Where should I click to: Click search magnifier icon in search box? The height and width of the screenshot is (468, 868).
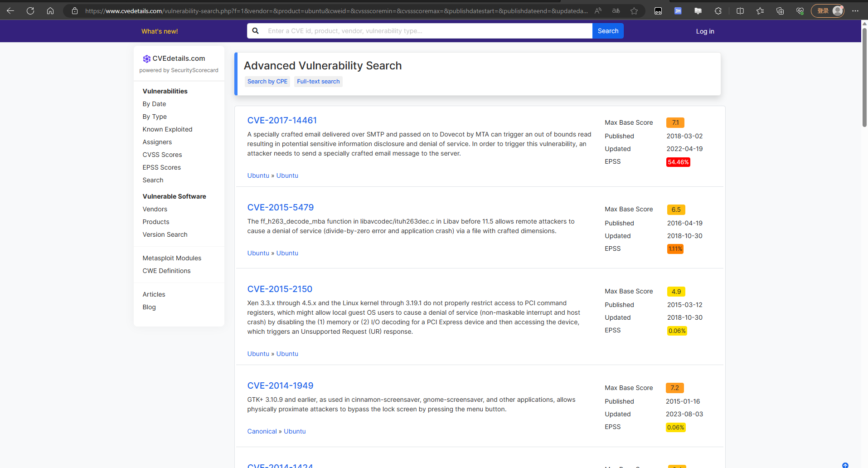[x=256, y=31]
